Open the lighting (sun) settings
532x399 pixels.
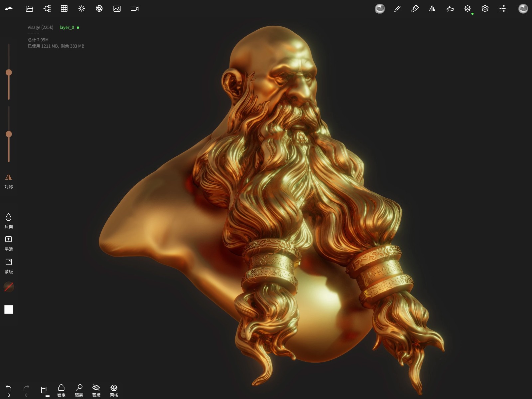click(x=81, y=9)
